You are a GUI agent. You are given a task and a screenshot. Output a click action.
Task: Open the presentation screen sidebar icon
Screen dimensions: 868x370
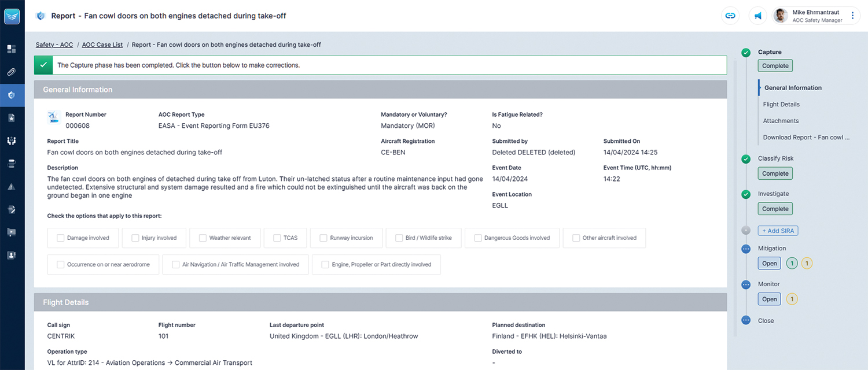tap(12, 232)
